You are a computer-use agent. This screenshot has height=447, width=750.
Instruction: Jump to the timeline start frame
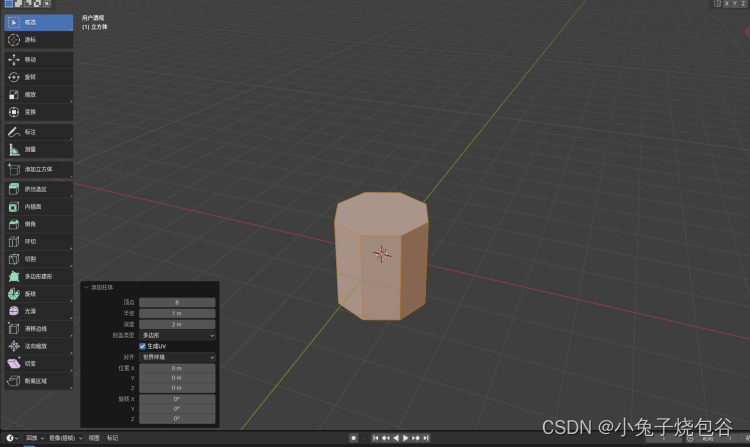[x=375, y=438]
